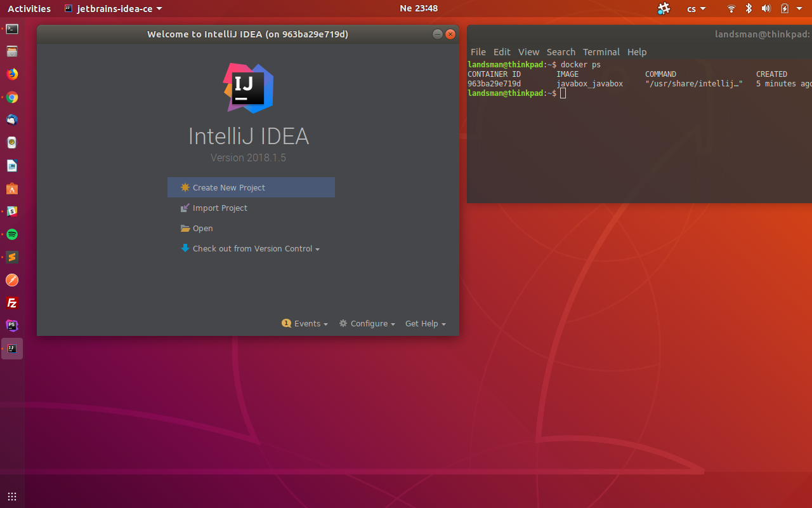Expand Check out from Version Control
Screen dimensions: 812x508
point(250,248)
